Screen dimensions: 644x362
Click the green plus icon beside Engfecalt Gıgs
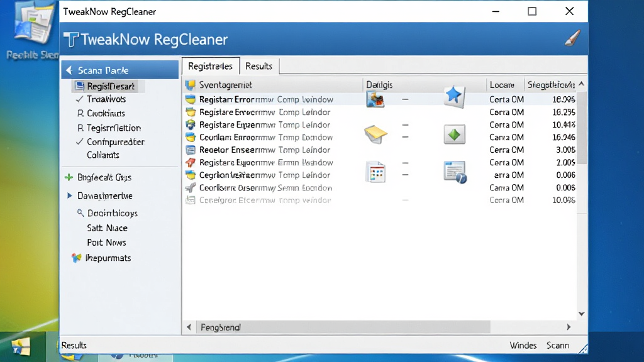pos(69,177)
